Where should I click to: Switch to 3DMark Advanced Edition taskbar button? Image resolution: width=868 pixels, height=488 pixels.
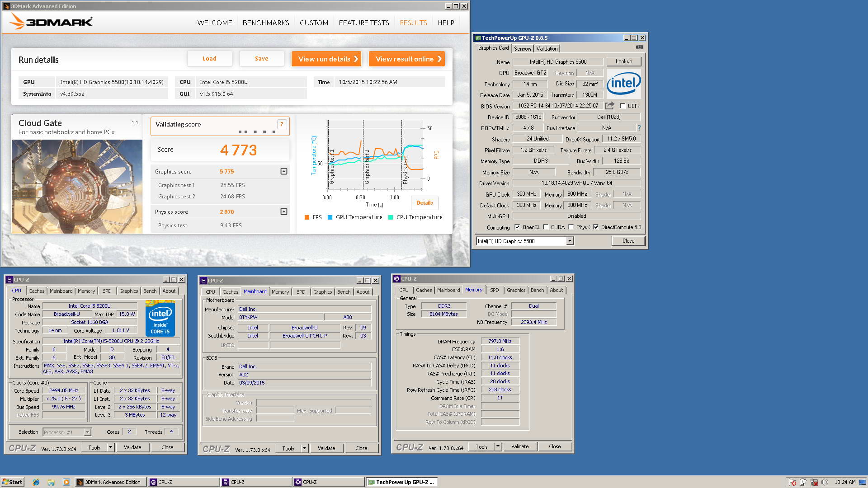[110, 482]
